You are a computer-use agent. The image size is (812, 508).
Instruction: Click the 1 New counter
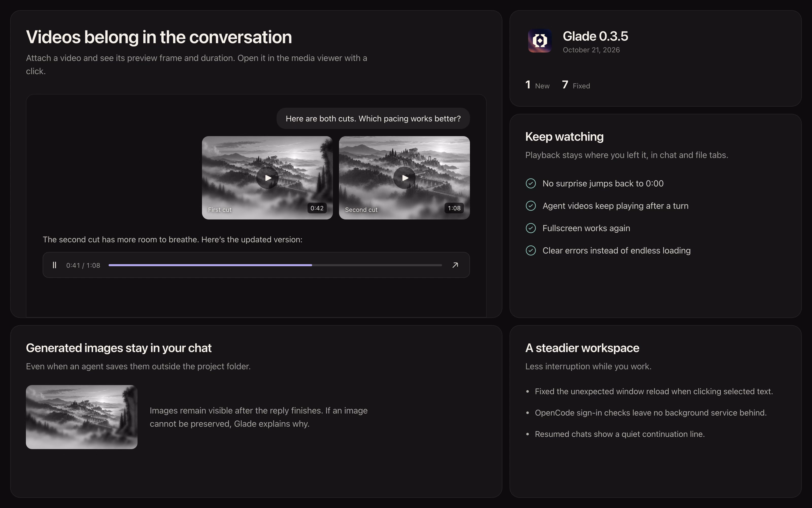pos(537,85)
